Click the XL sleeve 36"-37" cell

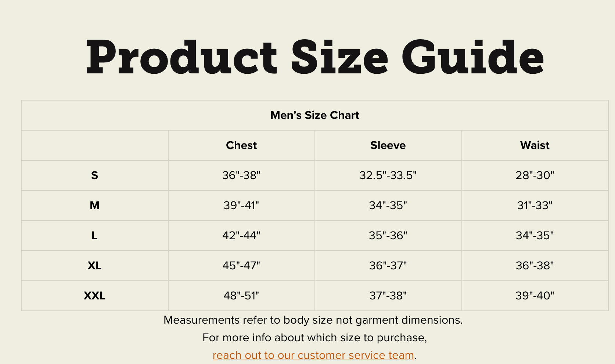click(388, 266)
